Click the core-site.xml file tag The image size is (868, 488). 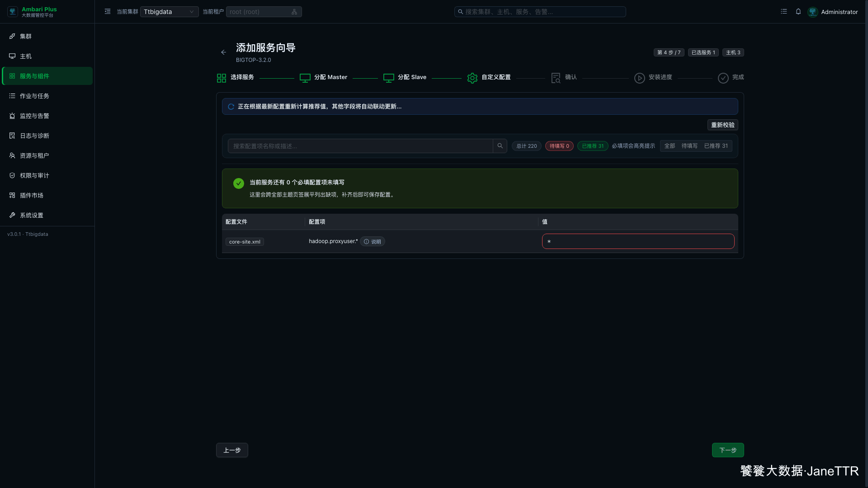(245, 242)
